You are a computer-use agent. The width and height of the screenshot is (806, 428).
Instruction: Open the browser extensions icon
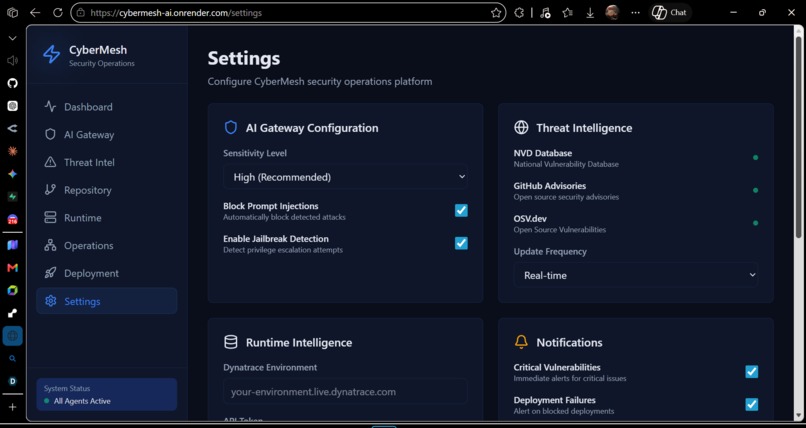point(519,13)
